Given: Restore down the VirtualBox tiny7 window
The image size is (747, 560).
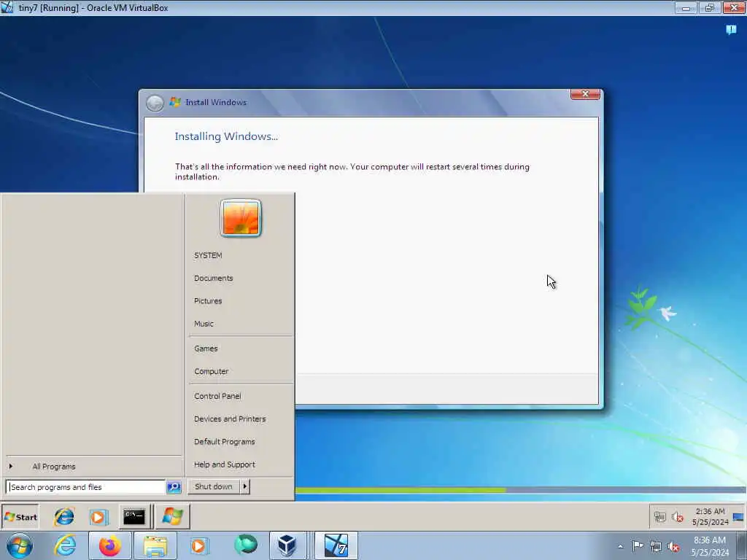Looking at the screenshot, I should click(710, 7).
